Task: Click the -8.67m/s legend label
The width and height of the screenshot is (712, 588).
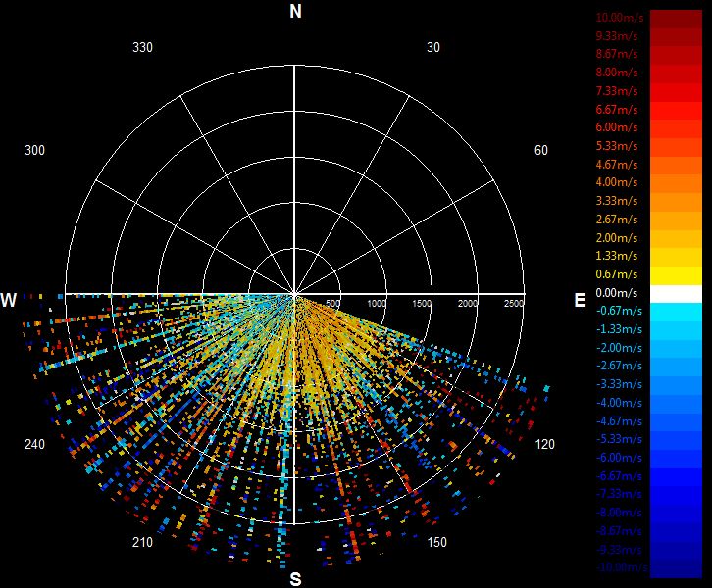Action: 619,531
